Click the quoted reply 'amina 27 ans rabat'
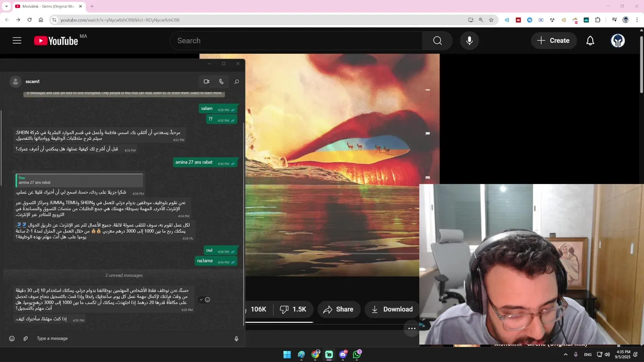 pos(80,180)
